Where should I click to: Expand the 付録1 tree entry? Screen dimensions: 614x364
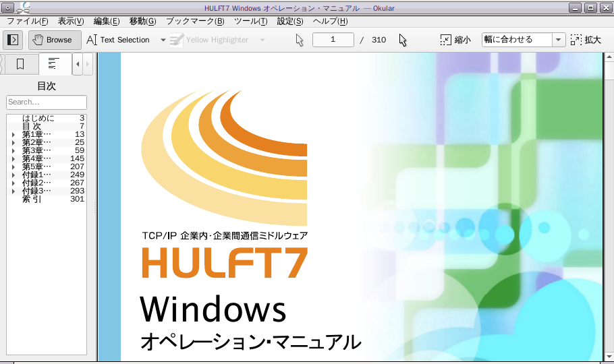coord(13,175)
